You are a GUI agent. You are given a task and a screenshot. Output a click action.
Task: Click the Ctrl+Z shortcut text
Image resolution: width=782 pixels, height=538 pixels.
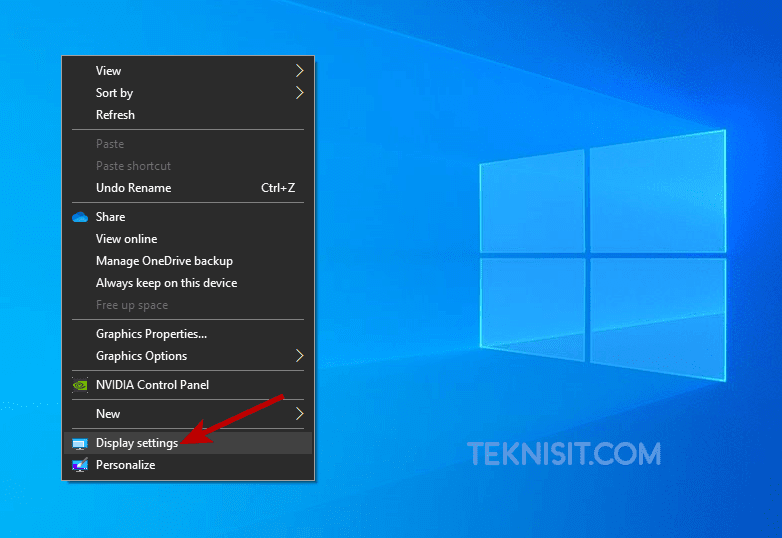[278, 187]
